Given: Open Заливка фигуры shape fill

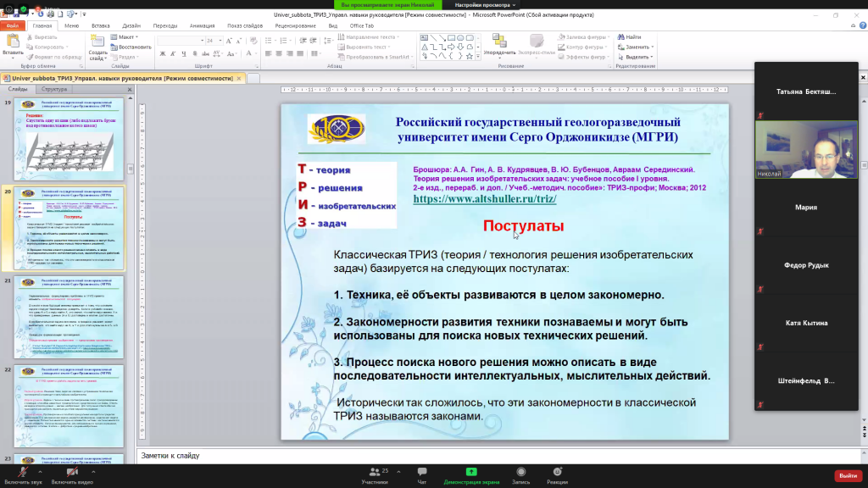Looking at the screenshot, I should point(583,37).
